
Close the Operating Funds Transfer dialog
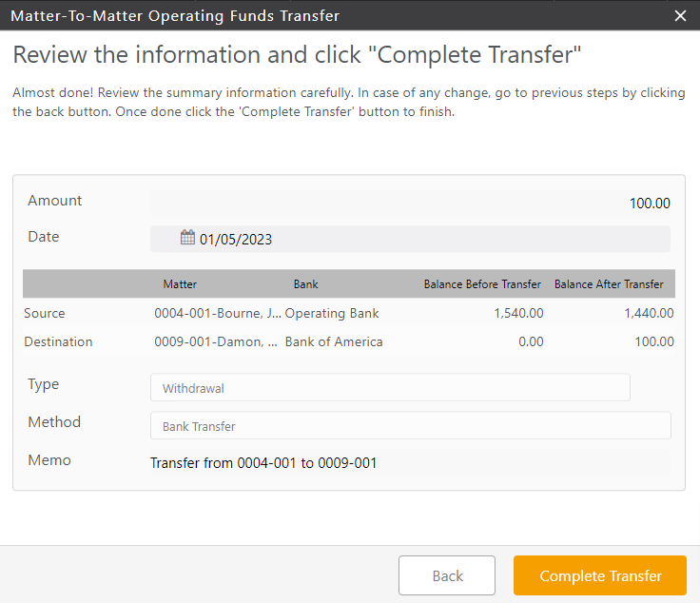tap(680, 15)
